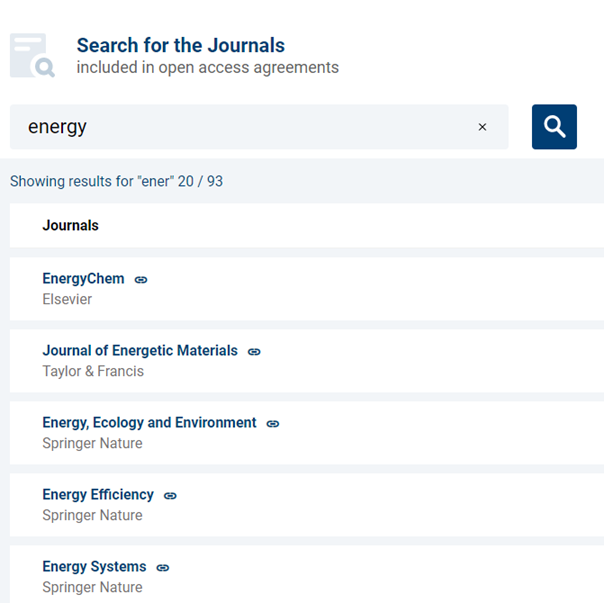Open the Energy Systems journal title
The height and width of the screenshot is (603, 604).
point(94,567)
